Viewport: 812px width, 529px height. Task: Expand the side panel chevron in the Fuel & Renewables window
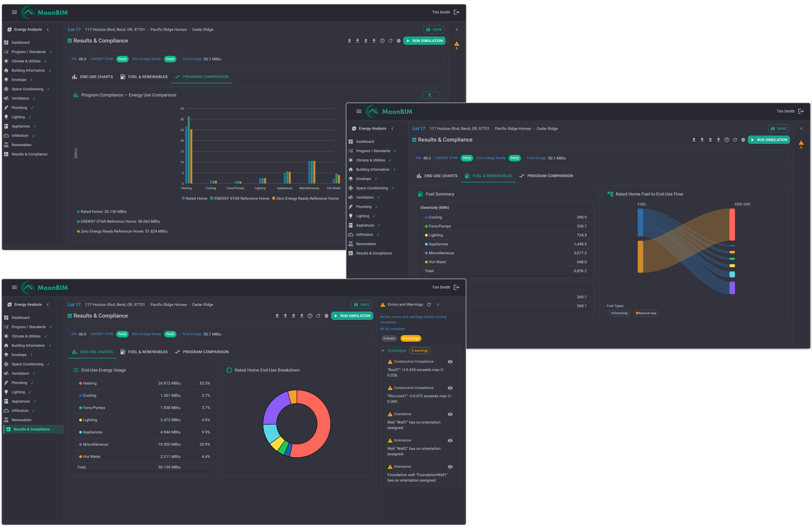pyautogui.click(x=801, y=129)
